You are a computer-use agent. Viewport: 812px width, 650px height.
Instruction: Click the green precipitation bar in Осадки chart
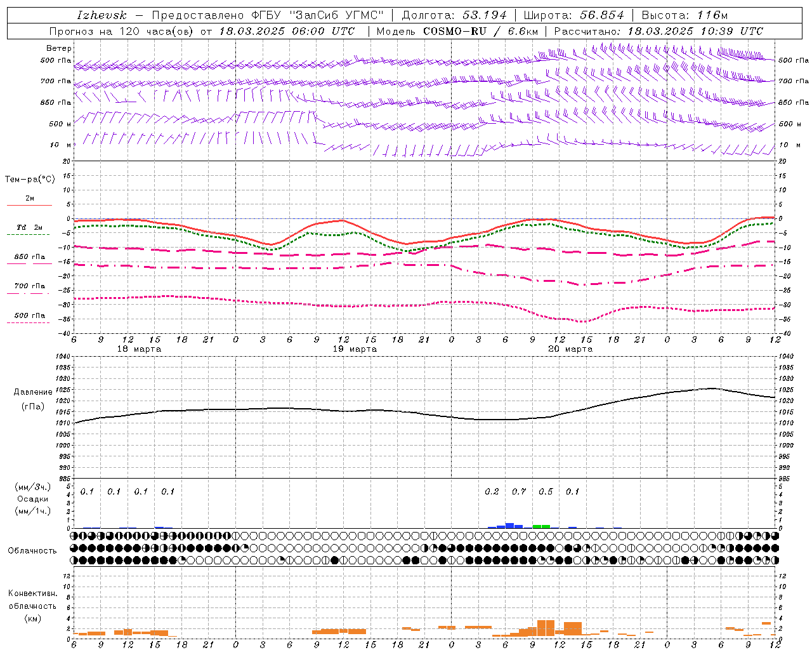[541, 526]
